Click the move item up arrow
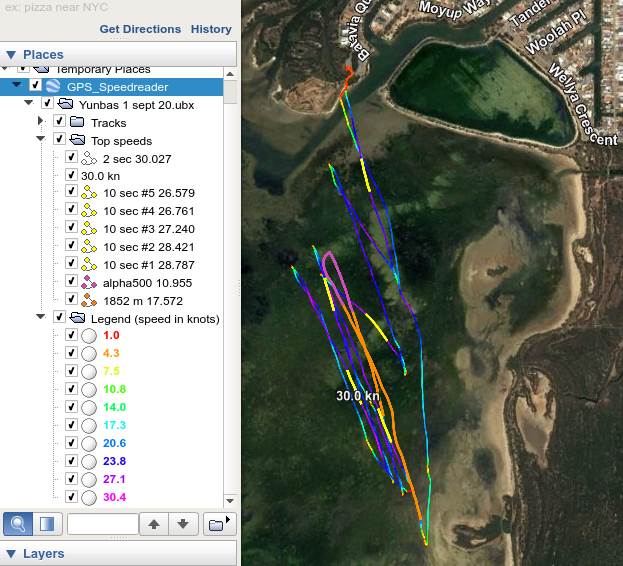 coord(153,524)
